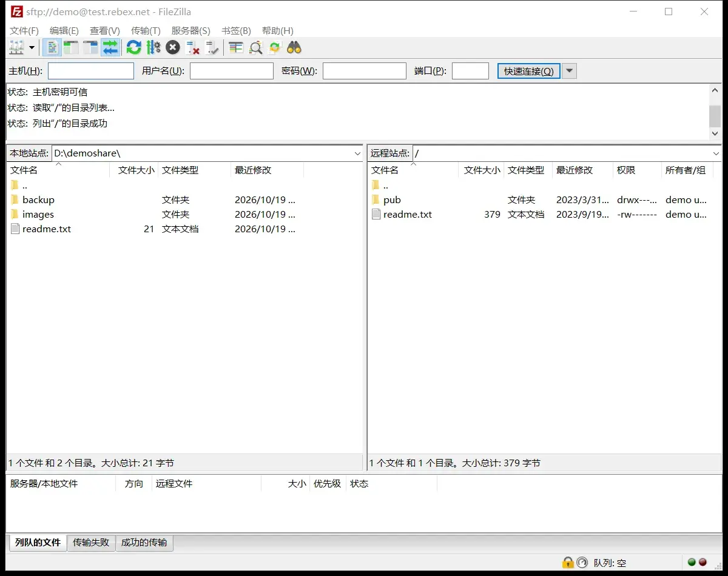Image resolution: width=728 pixels, height=576 pixels.
Task: Switch to 成功的传输 tab
Action: coord(144,543)
